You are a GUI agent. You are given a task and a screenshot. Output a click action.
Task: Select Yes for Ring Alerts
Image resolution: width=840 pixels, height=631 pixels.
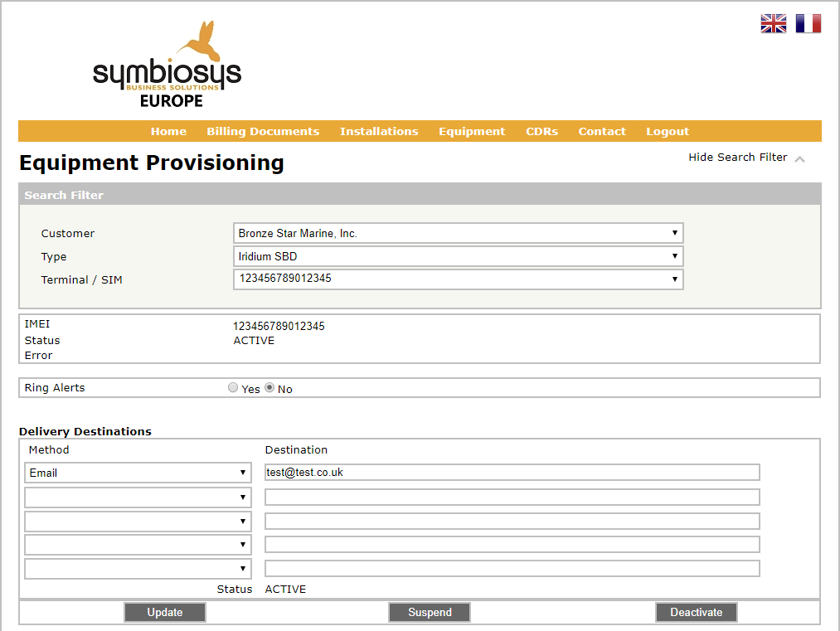(x=233, y=388)
